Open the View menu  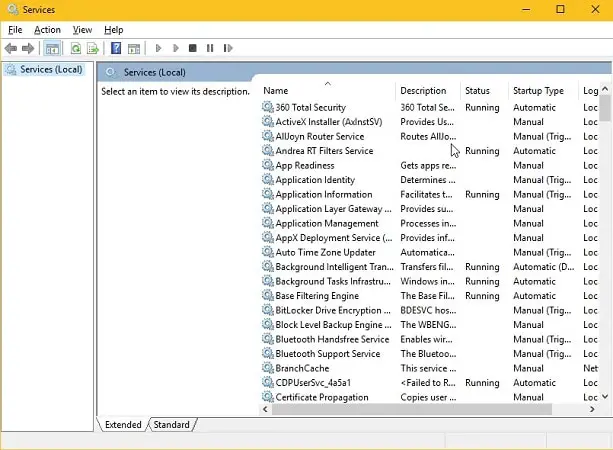[82, 30]
